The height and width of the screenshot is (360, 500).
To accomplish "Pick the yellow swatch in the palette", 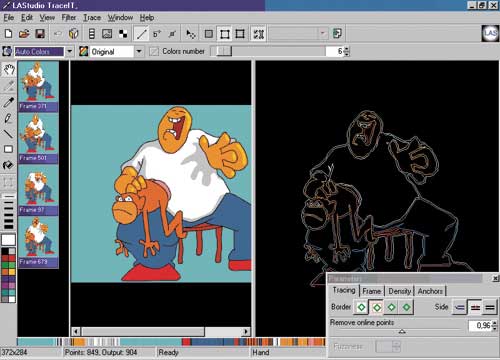I will [12, 272].
